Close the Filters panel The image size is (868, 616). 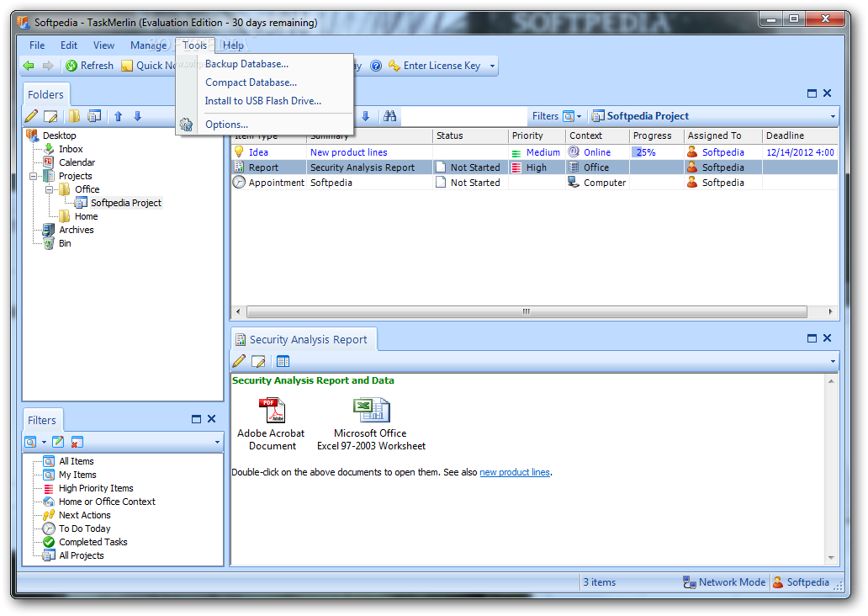pos(211,419)
